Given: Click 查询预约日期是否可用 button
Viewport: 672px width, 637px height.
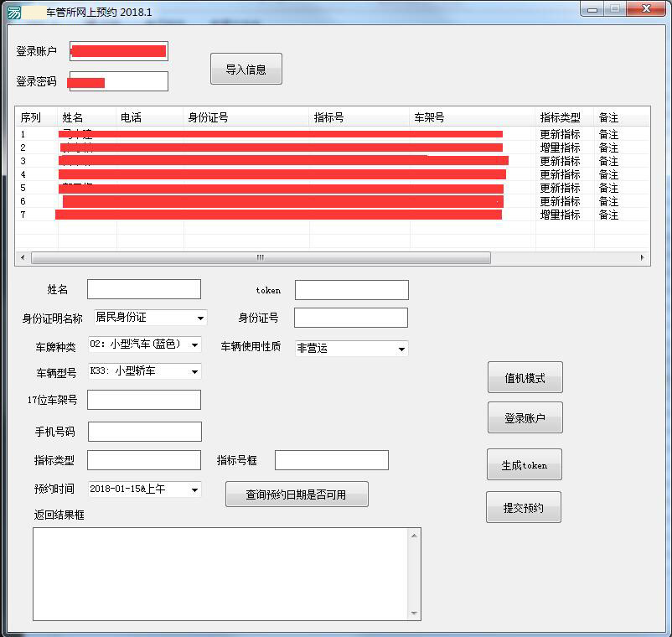Looking at the screenshot, I should [x=296, y=495].
